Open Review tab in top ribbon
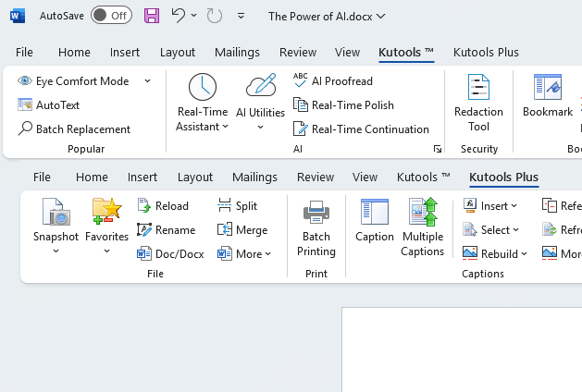 (298, 53)
